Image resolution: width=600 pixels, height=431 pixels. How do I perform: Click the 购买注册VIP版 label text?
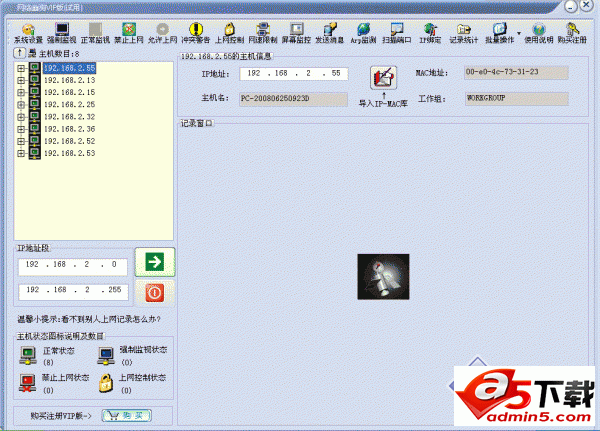pos(60,416)
